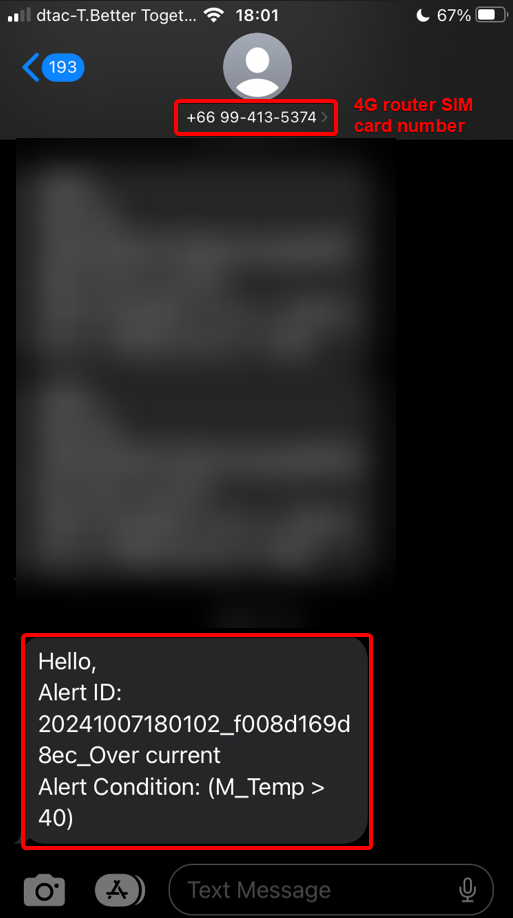513x918 pixels.
Task: Go back using the blue chevron arrow
Action: [x=30, y=67]
